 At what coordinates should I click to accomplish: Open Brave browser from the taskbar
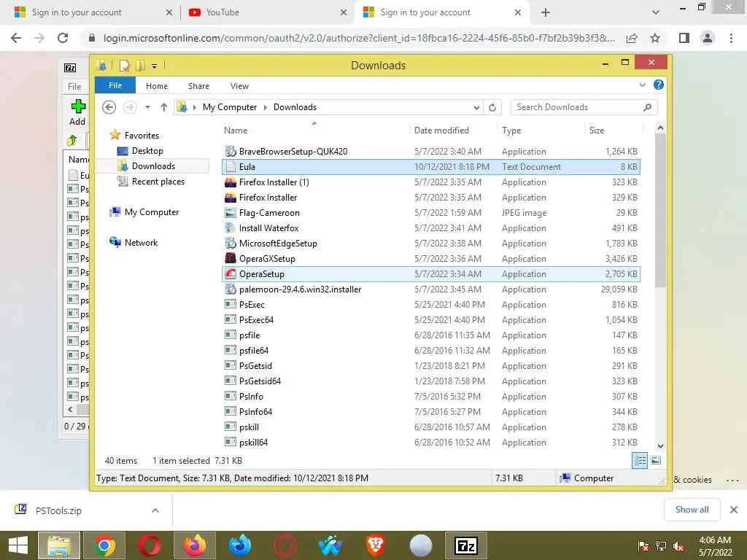click(376, 545)
